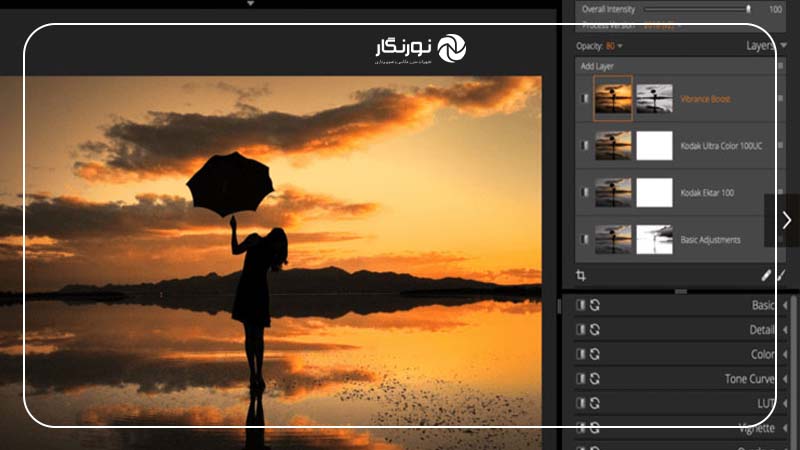
Task: Toggle visibility of Basic Adjustments layer
Action: click(x=585, y=239)
